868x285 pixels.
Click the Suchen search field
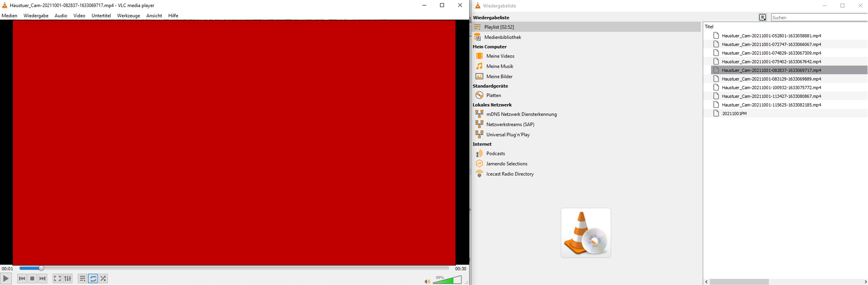click(819, 17)
